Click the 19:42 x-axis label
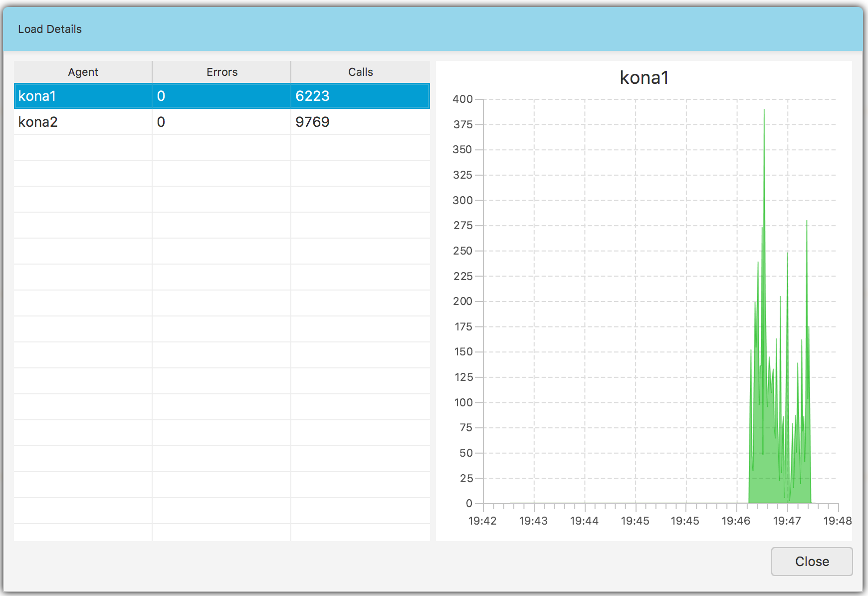868x596 pixels. coord(482,521)
